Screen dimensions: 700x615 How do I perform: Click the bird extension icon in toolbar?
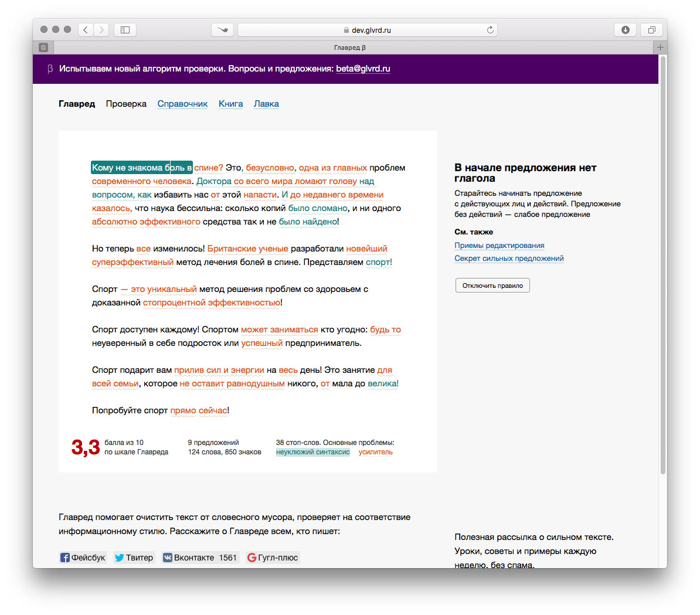pos(222,30)
